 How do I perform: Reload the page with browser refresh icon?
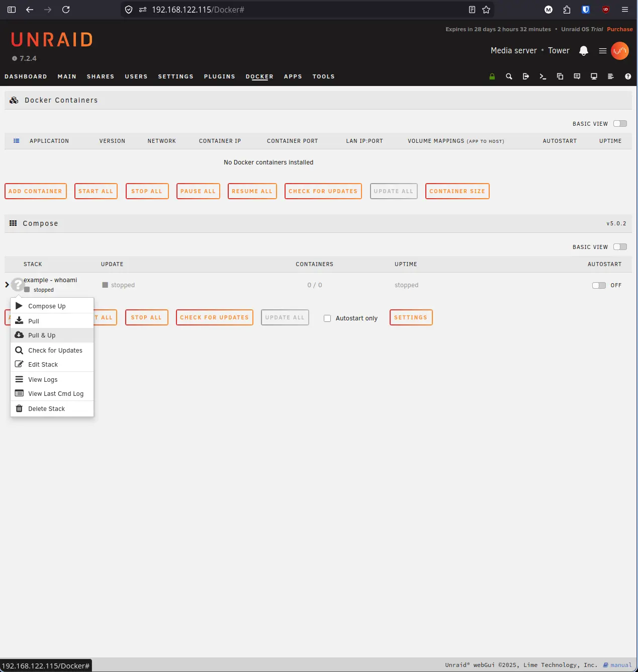click(x=66, y=10)
